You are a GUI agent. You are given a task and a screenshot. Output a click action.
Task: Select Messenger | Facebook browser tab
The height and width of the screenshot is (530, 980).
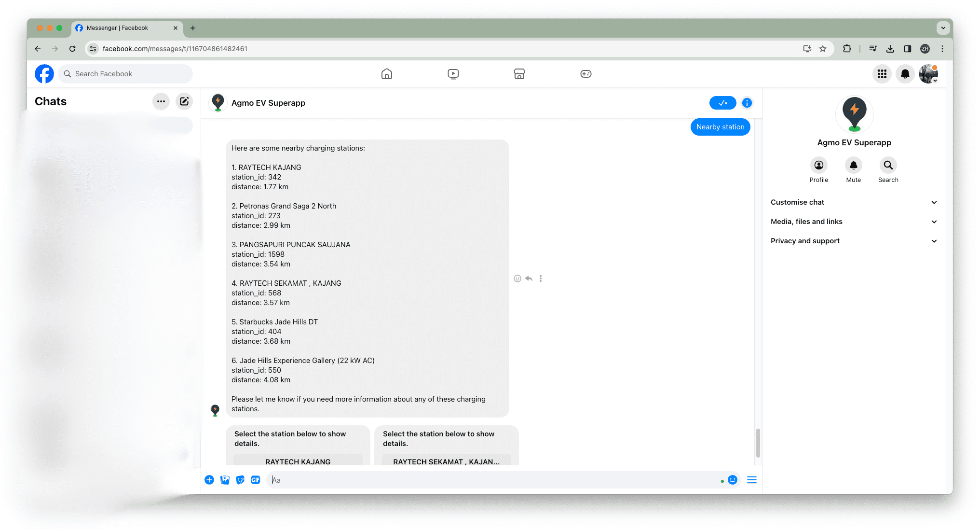coord(127,28)
